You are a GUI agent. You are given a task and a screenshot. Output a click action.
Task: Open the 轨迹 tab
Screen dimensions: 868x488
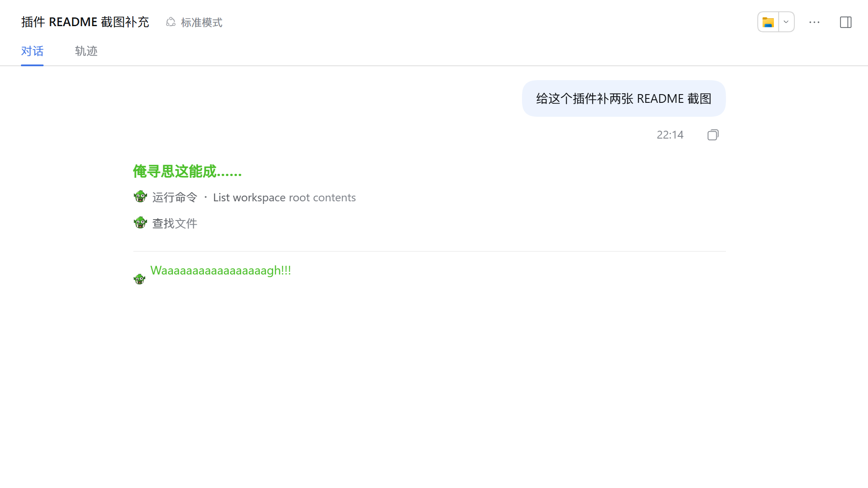(x=86, y=51)
